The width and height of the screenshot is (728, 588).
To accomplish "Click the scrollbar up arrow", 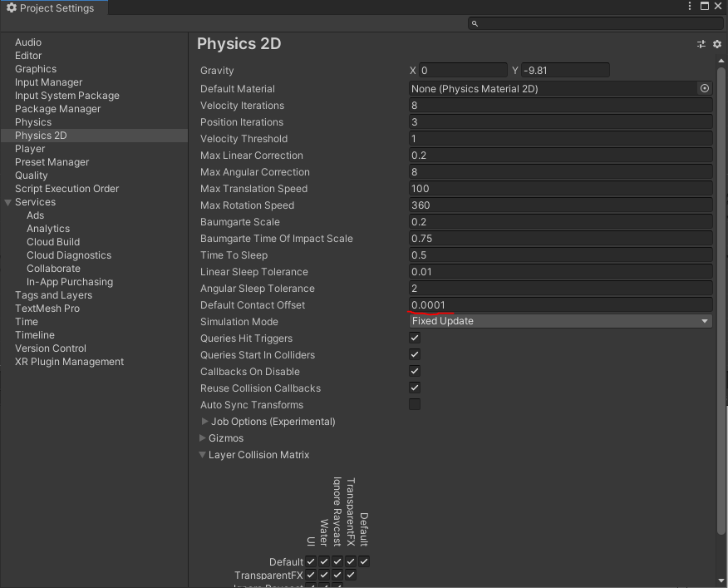I will click(721, 61).
